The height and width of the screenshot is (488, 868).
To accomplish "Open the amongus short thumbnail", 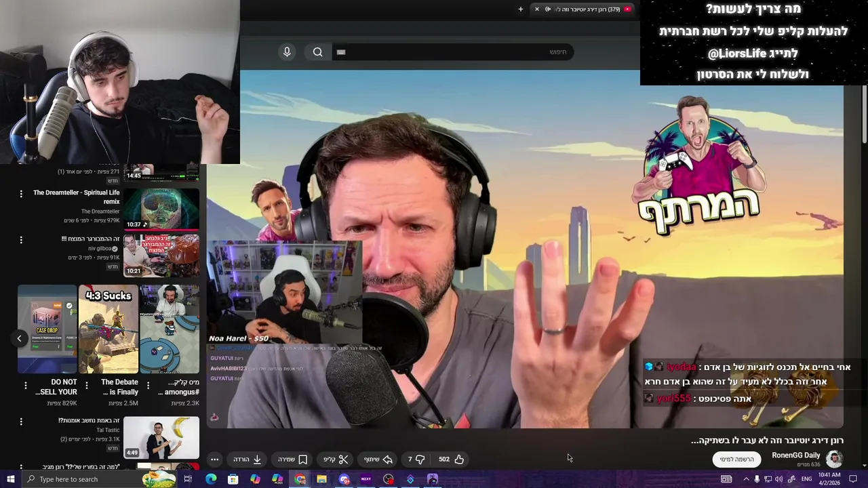I will [170, 329].
